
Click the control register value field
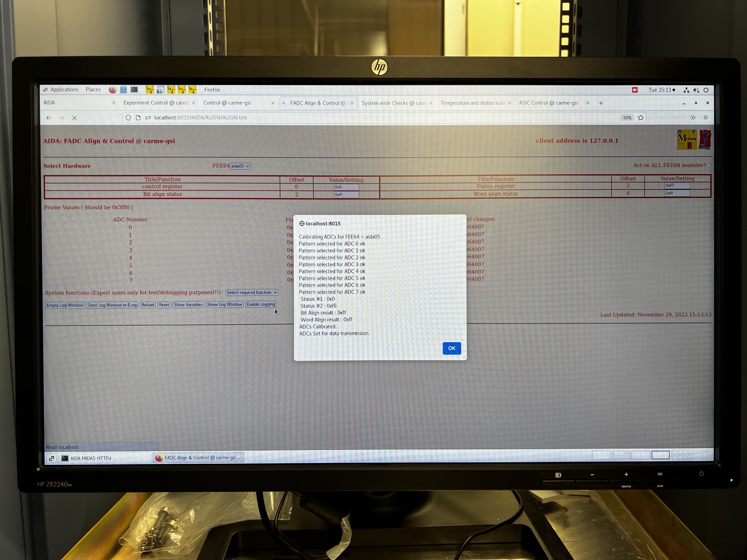coord(346,187)
